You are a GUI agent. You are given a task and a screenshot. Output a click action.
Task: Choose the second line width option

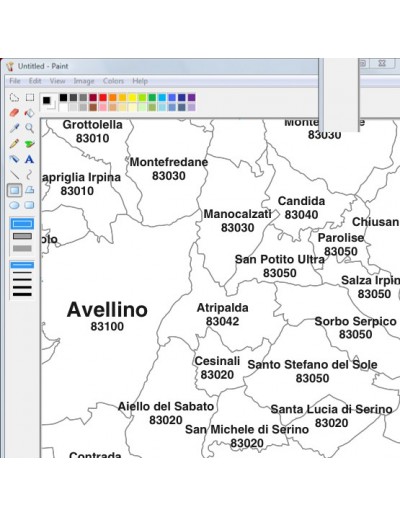coord(22,273)
